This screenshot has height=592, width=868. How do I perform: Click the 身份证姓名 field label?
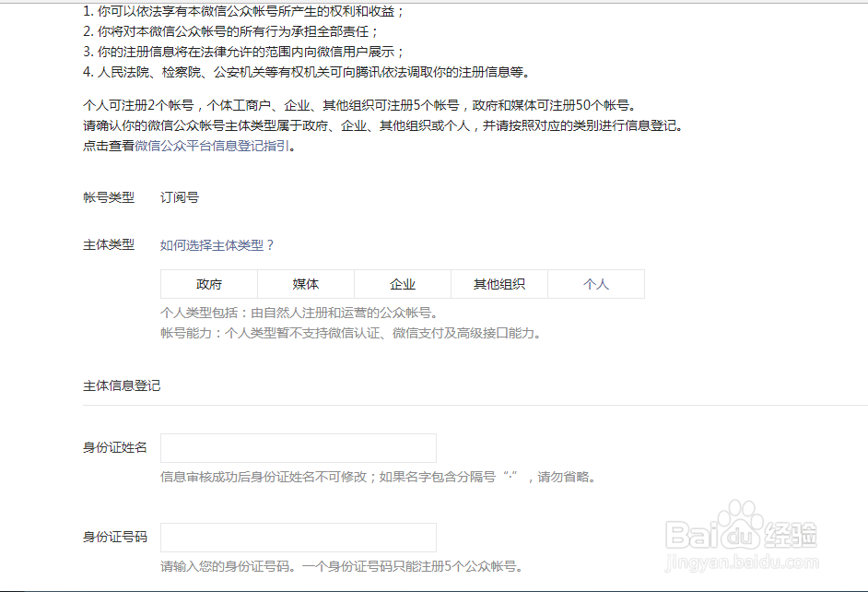click(x=115, y=447)
